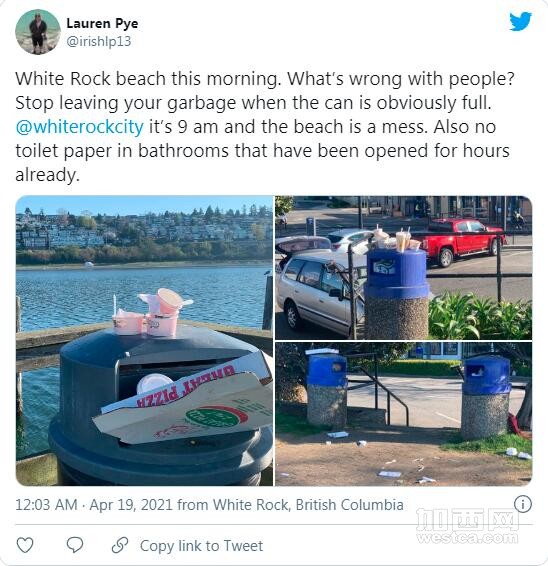Click the chain link icon
Viewport: 548px width, 566px height.
click(x=120, y=545)
